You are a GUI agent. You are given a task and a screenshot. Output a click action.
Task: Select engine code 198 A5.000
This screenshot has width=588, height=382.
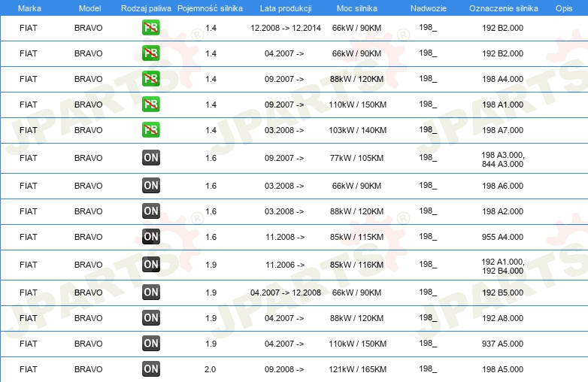tap(502, 369)
